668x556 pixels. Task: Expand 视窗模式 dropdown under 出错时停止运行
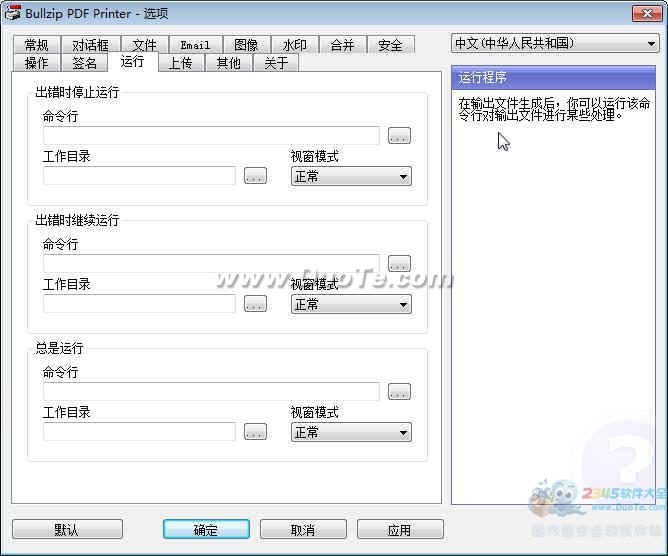pyautogui.click(x=351, y=176)
